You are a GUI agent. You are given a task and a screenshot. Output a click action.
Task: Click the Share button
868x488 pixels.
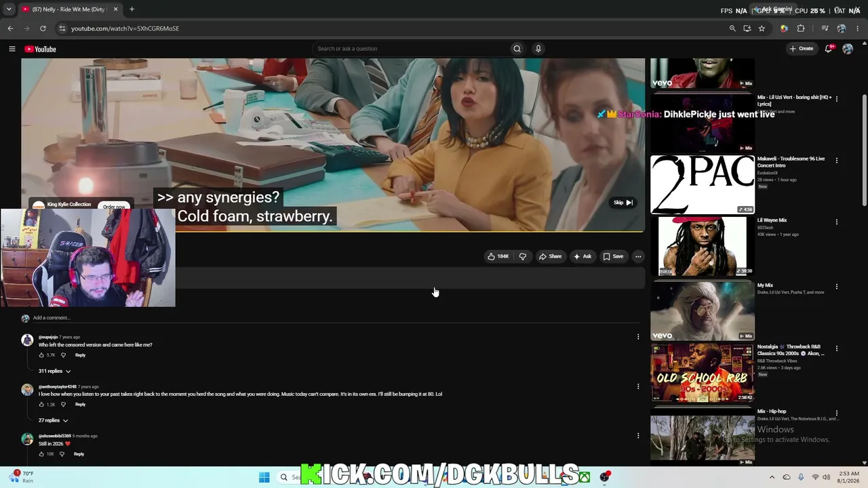[550, 256]
